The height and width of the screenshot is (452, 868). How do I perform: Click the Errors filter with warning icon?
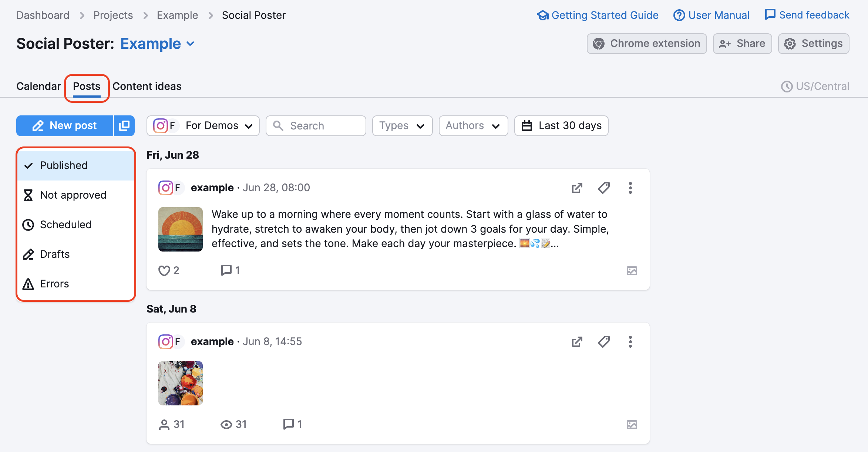(x=54, y=284)
